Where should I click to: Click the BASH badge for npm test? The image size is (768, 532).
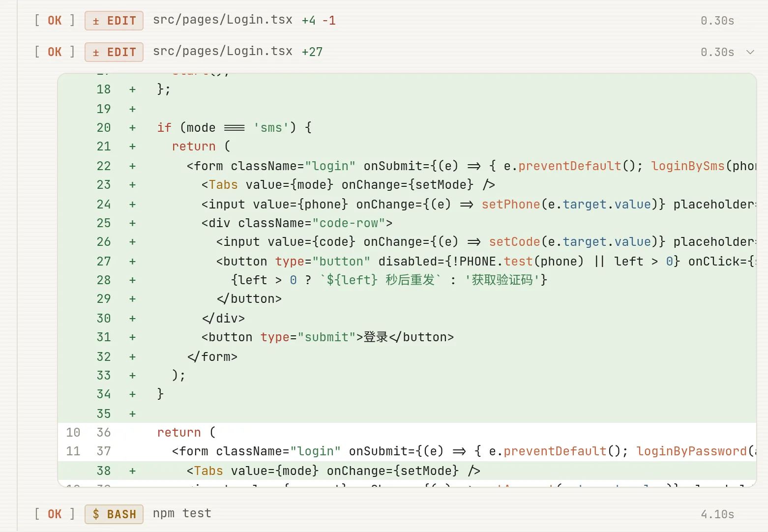[x=114, y=514]
